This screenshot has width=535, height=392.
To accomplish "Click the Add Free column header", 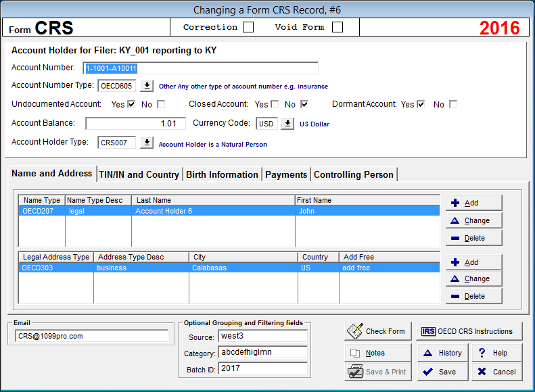I will click(x=390, y=257).
